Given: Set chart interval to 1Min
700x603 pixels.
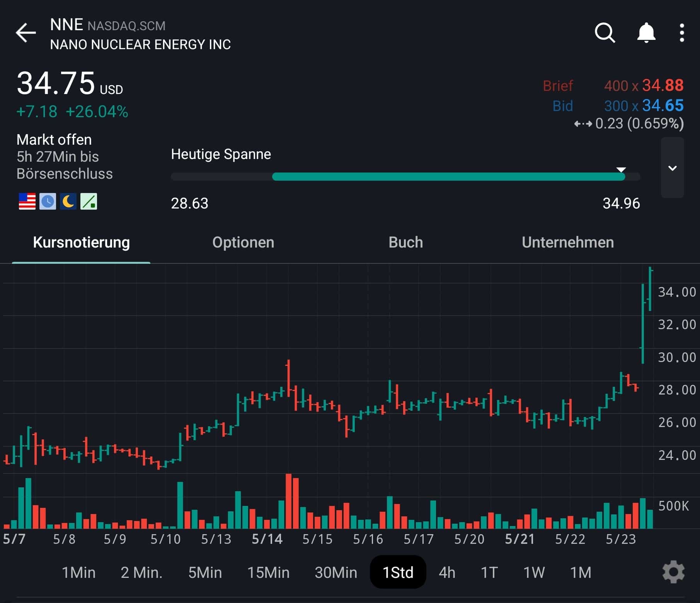Looking at the screenshot, I should coord(79,572).
